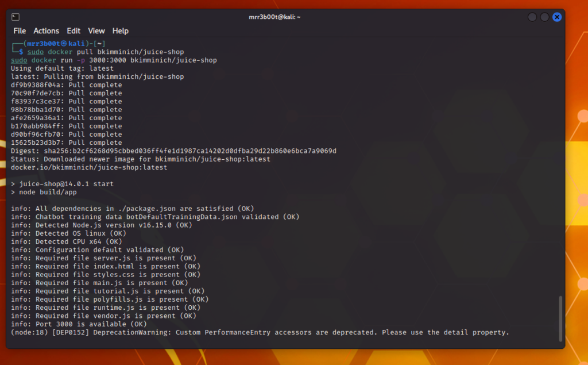Click the 'Detected OS linux (OK)' line
Viewport: 588px width, 365px height.
[x=69, y=233]
